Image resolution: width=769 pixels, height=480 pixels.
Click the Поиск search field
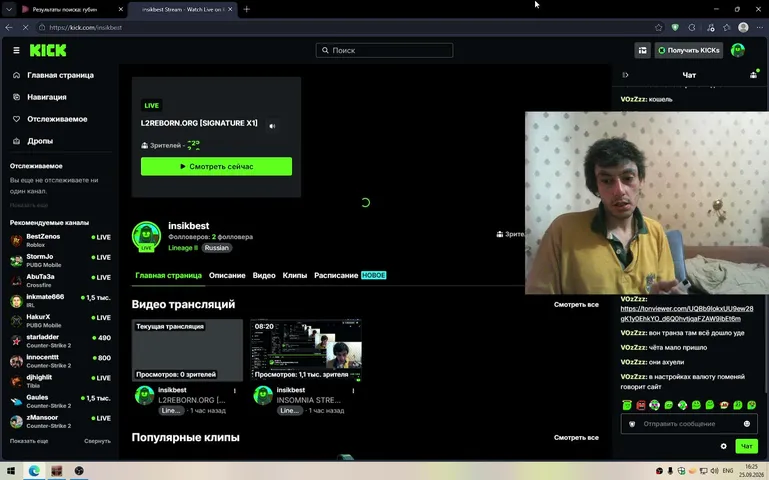coord(384,51)
